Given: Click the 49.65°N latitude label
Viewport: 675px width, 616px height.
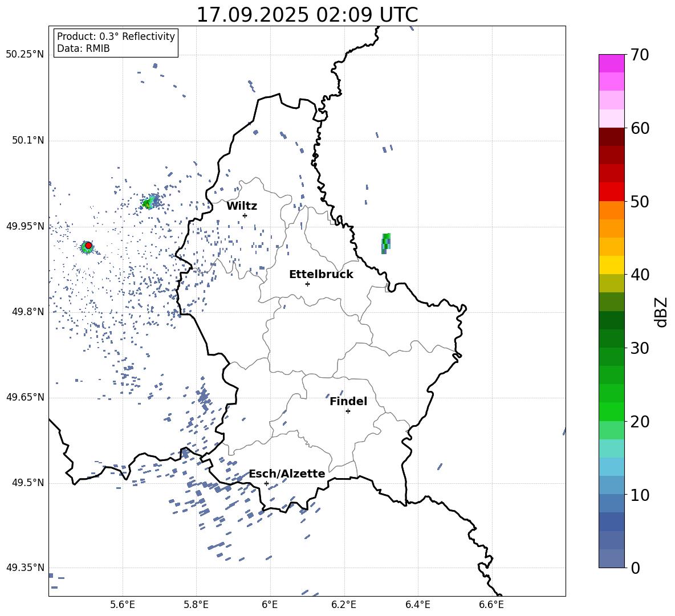Looking at the screenshot, I should [25, 397].
